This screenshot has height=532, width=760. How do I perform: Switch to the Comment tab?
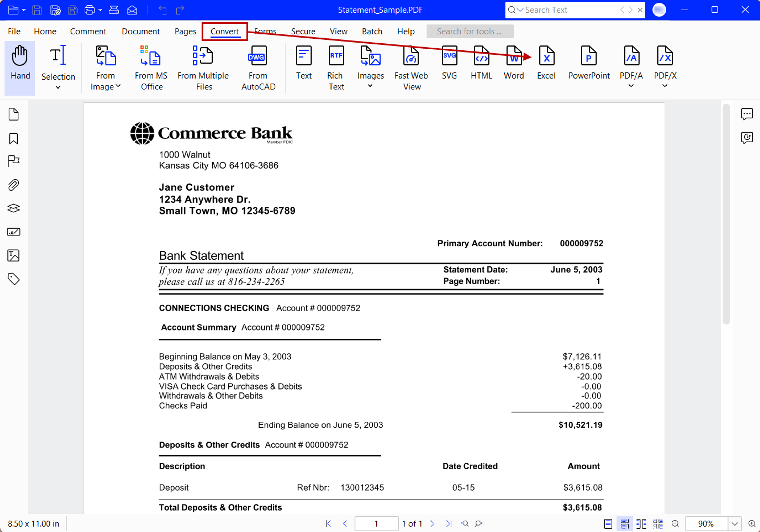(88, 31)
